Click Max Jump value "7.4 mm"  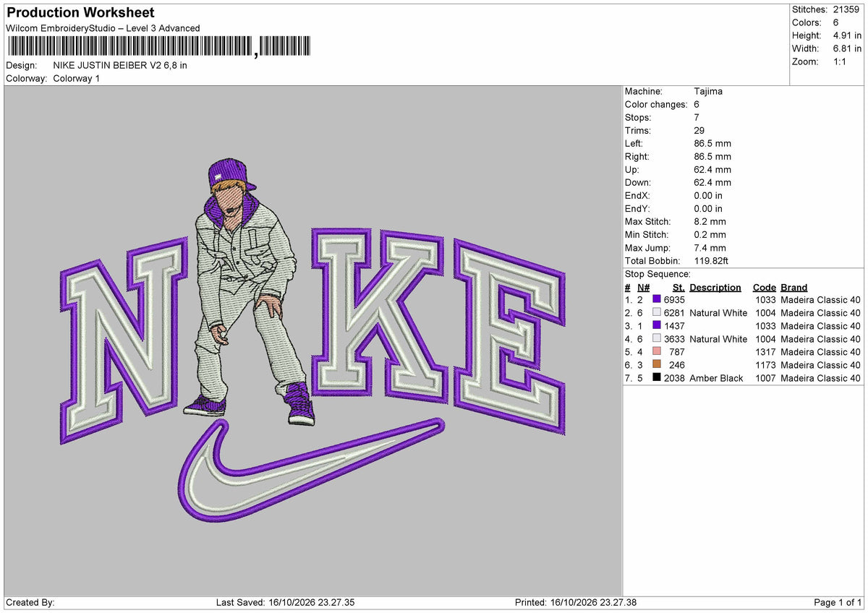point(710,247)
